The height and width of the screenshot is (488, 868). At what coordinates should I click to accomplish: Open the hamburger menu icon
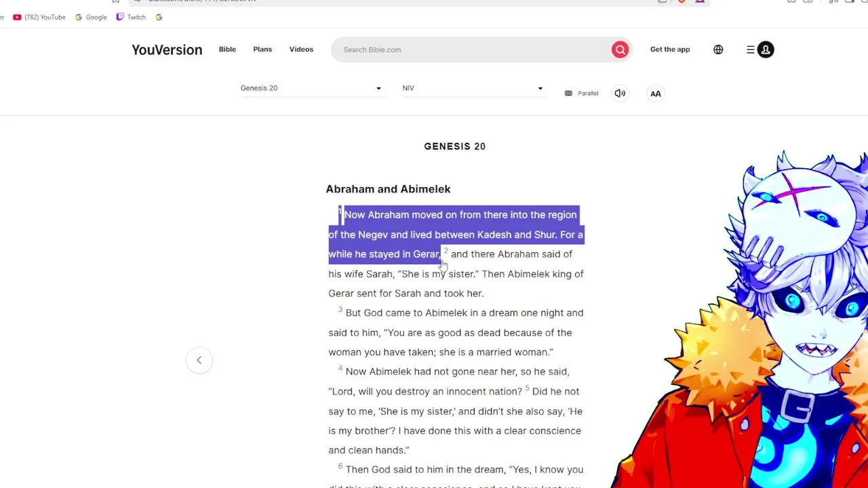[751, 49]
